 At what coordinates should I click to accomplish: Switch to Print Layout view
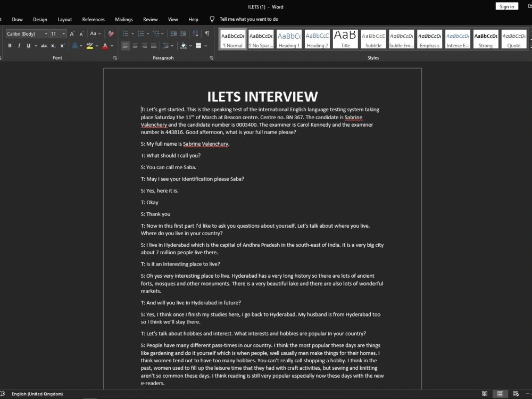500,394
